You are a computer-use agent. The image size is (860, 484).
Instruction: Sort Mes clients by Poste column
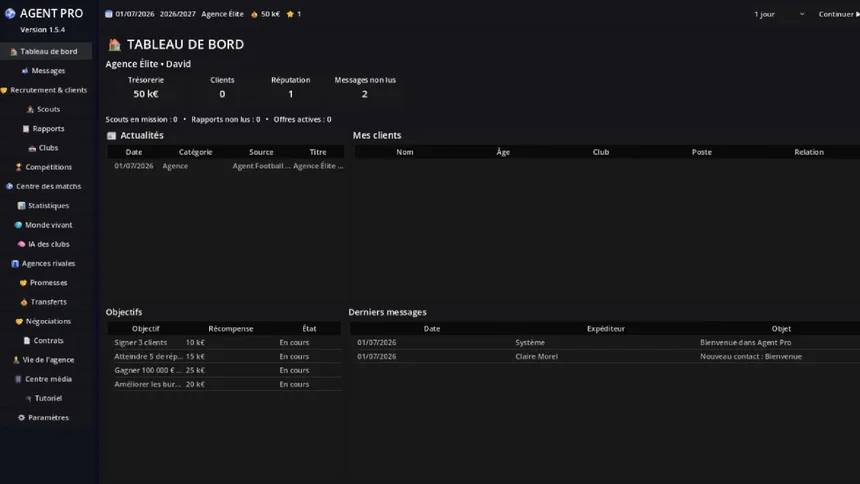[701, 152]
